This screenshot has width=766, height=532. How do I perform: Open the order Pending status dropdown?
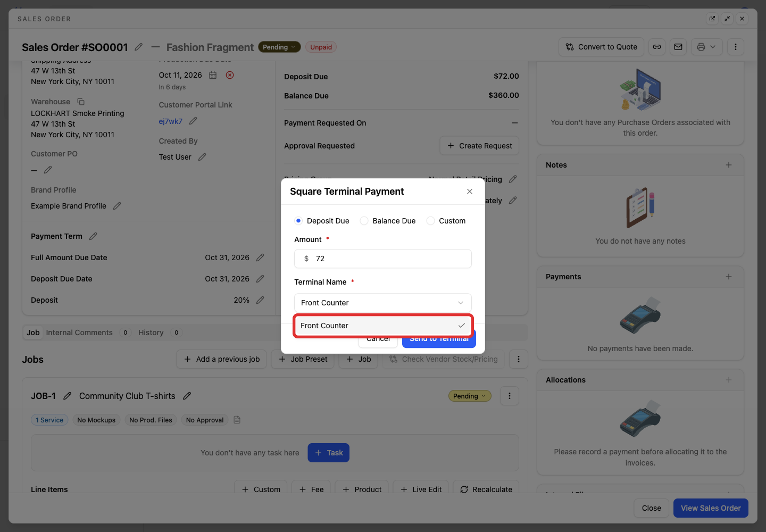[x=279, y=47]
